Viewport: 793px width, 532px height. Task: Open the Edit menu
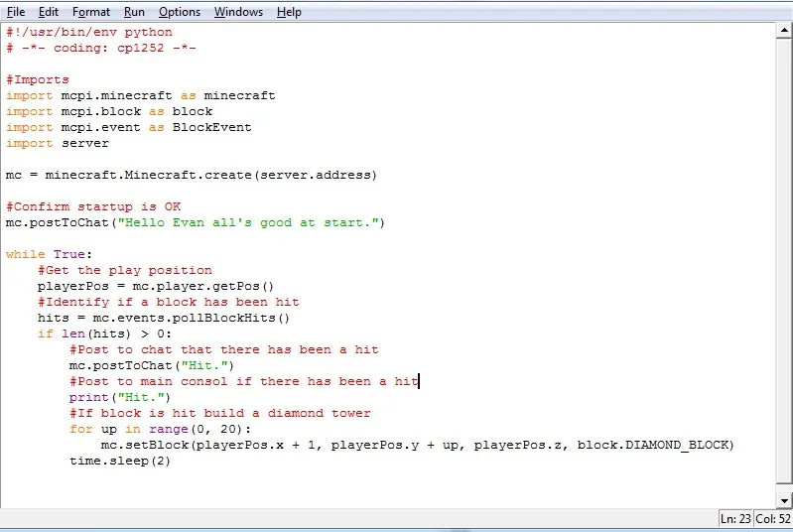[49, 12]
